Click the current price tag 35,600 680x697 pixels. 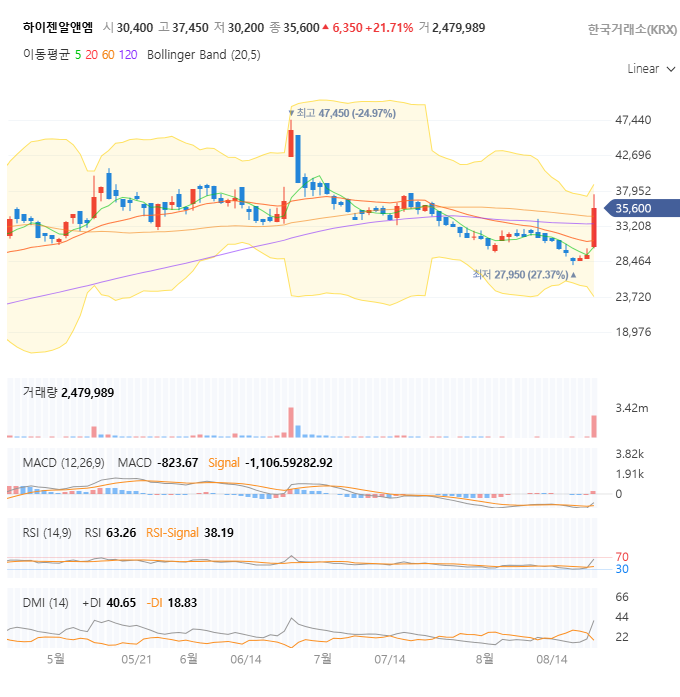pyautogui.click(x=642, y=208)
